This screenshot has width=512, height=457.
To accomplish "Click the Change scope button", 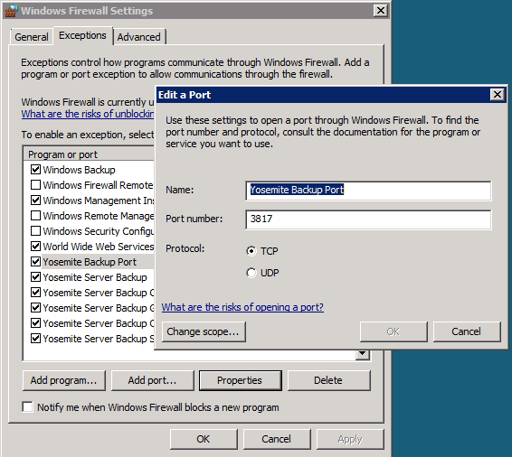I will (204, 331).
